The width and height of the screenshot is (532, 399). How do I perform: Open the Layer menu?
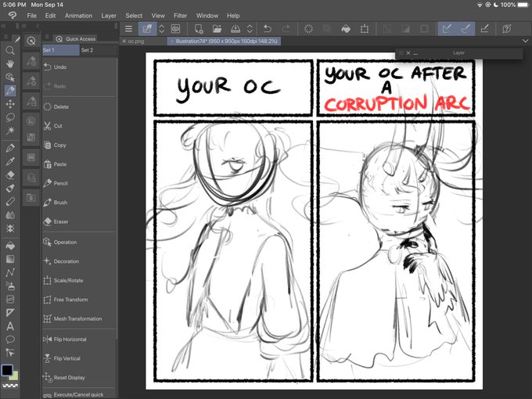pyautogui.click(x=109, y=16)
